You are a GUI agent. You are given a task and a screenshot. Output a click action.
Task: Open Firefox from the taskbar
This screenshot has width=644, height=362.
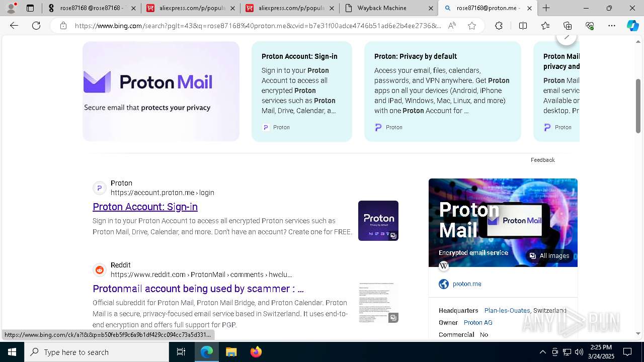[256, 352]
